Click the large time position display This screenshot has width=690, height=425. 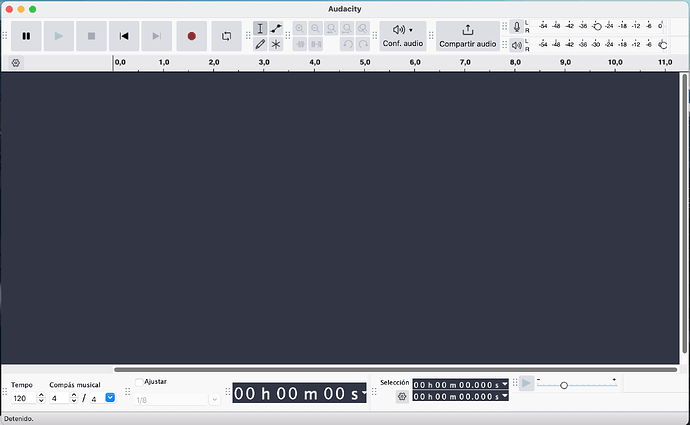pyautogui.click(x=297, y=393)
